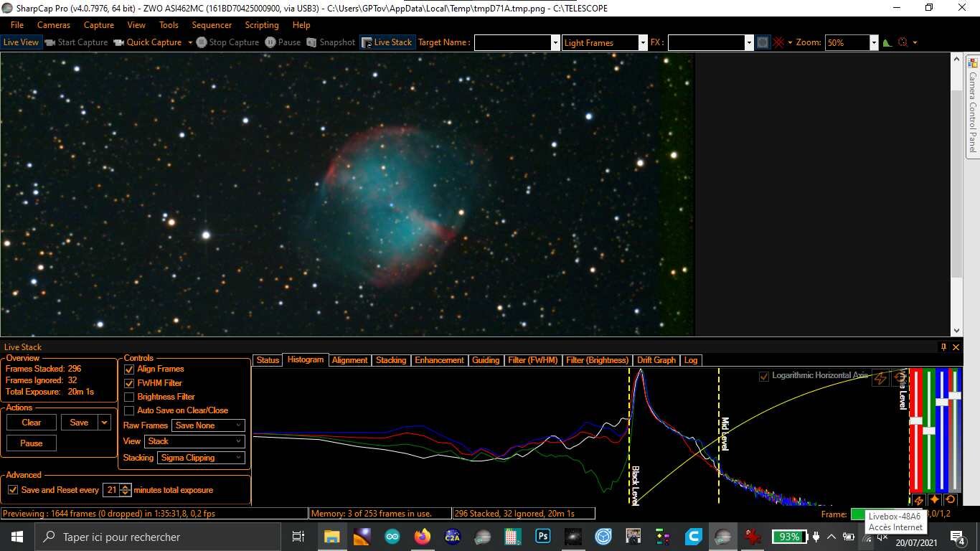Click the Quick Capture camera icon
The width and height of the screenshot is (980, 551).
(x=119, y=42)
